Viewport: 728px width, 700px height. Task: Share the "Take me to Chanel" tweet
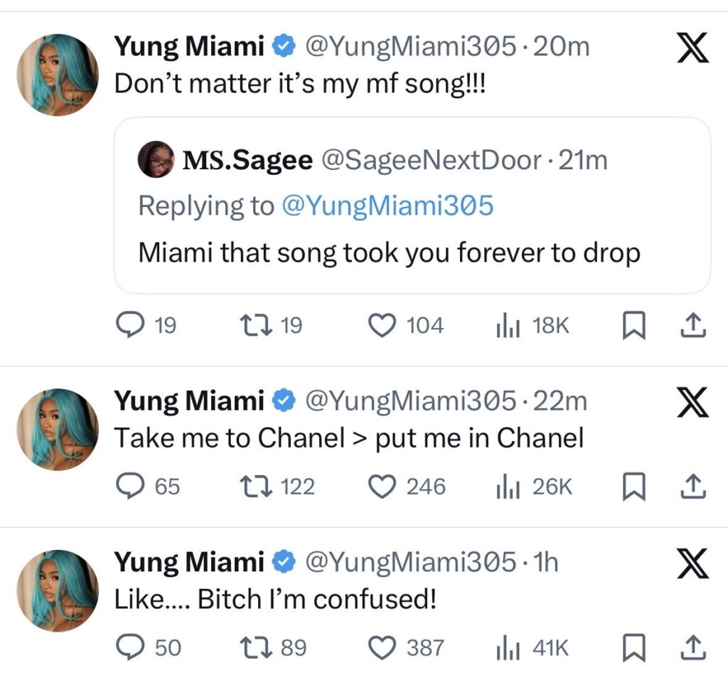(692, 487)
